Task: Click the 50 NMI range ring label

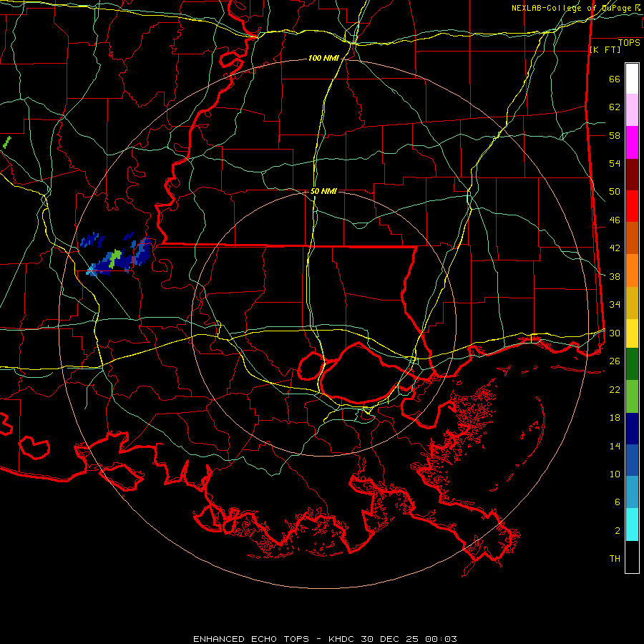Action: coord(323,191)
